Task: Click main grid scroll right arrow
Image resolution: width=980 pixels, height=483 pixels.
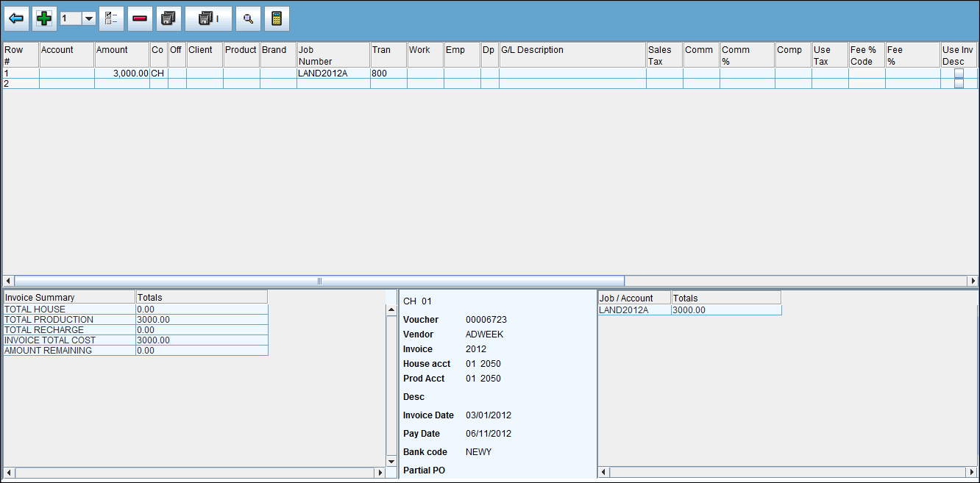Action: (973, 281)
